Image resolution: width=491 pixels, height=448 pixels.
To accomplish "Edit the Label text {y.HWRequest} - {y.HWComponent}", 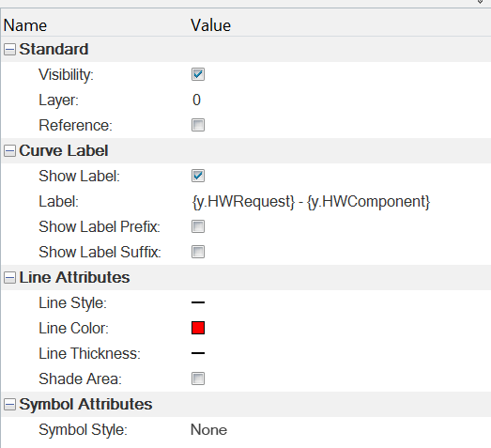I will (x=311, y=202).
